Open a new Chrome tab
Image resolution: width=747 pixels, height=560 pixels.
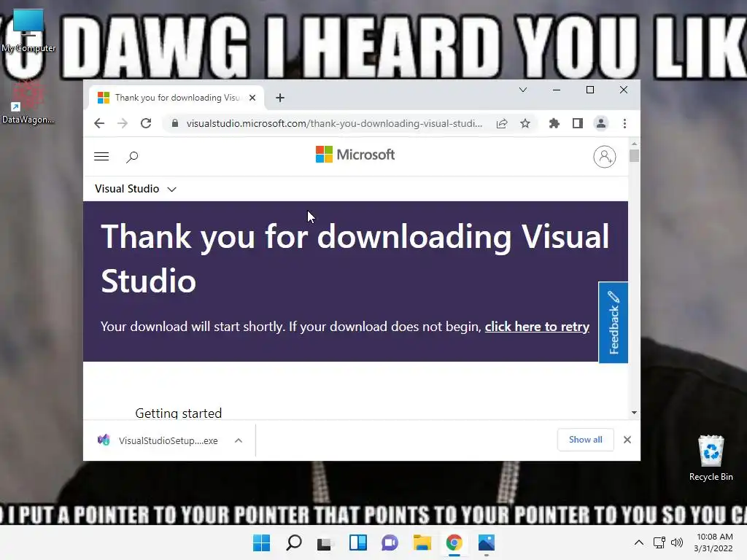(x=280, y=98)
